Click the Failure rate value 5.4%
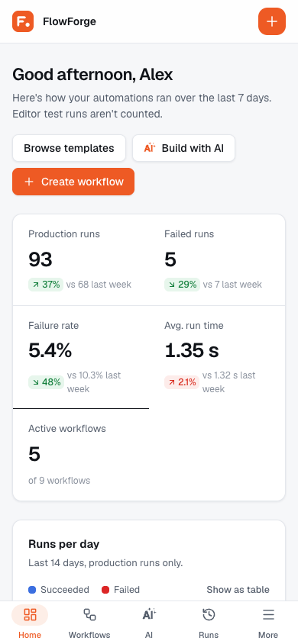The width and height of the screenshot is (298, 644). [x=50, y=351]
